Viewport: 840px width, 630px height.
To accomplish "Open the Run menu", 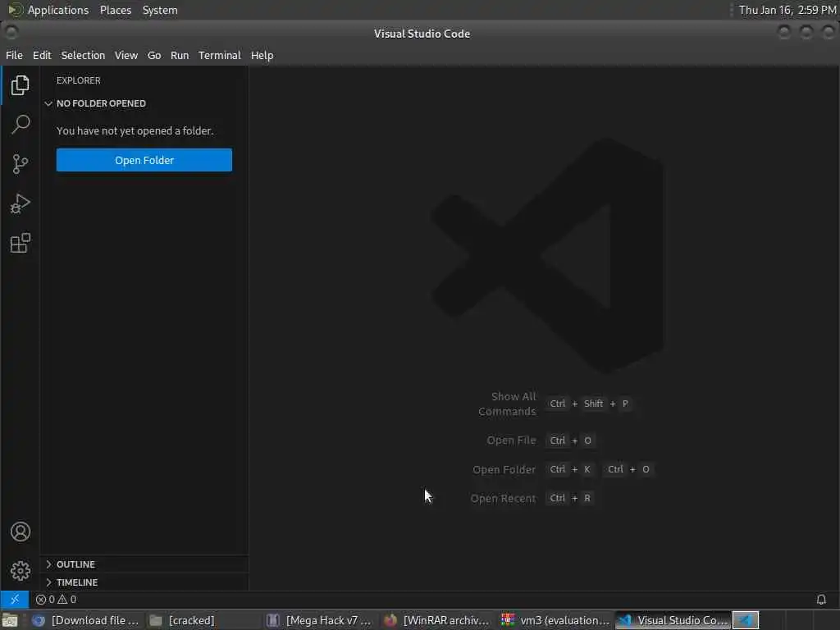I will pos(180,55).
